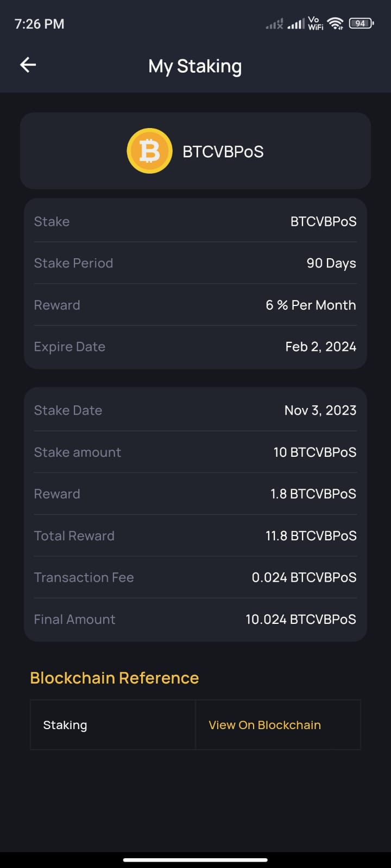
Task: Select the Transaction Fee 0.024 BTCVBPoS value
Action: coord(304,577)
